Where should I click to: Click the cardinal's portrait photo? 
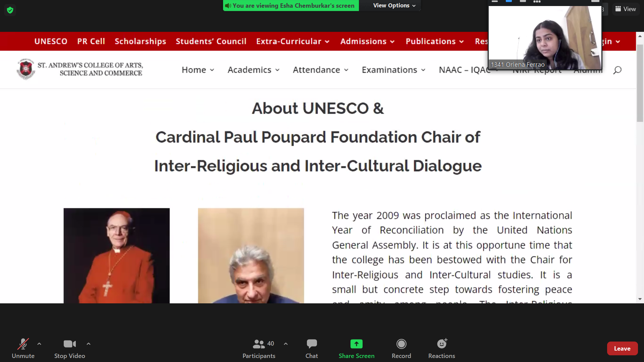click(117, 255)
